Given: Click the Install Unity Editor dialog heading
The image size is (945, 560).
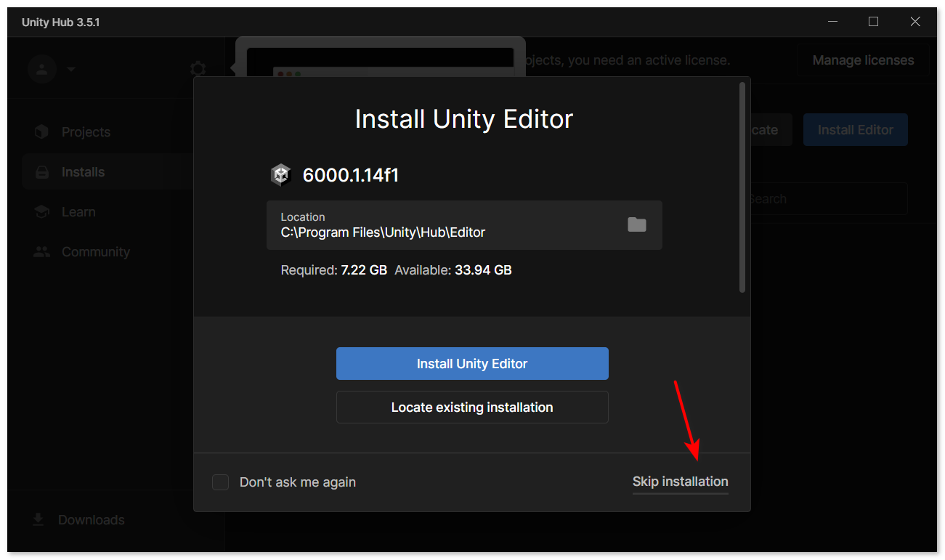Looking at the screenshot, I should [464, 119].
